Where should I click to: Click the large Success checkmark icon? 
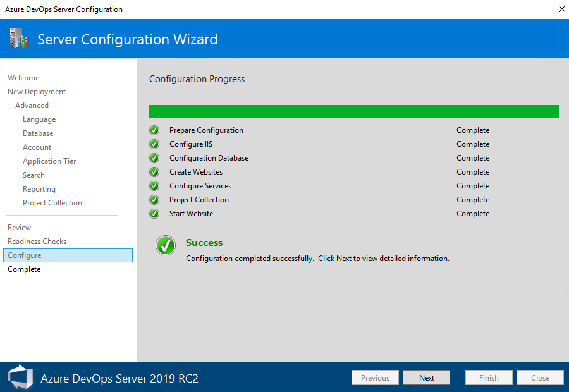(165, 246)
